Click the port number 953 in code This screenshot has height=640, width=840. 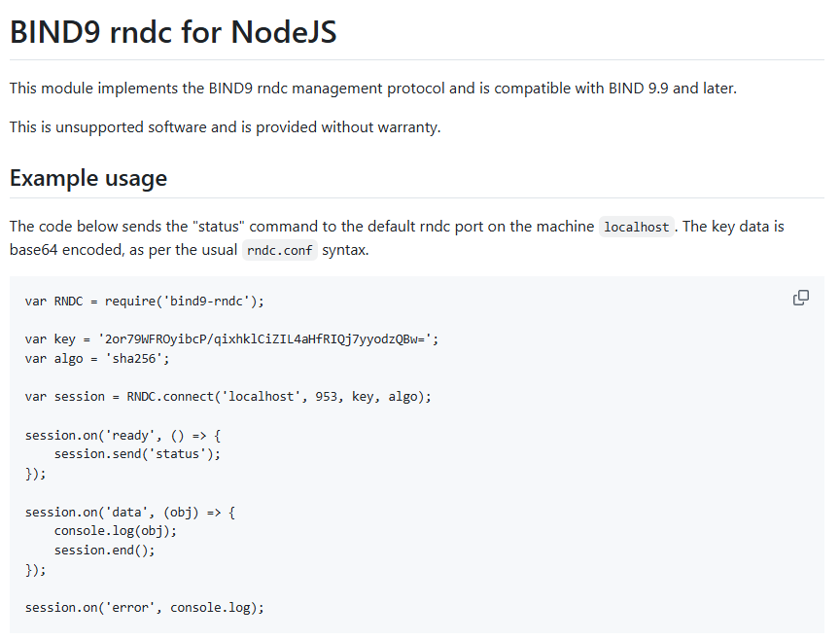pyautogui.click(x=326, y=397)
